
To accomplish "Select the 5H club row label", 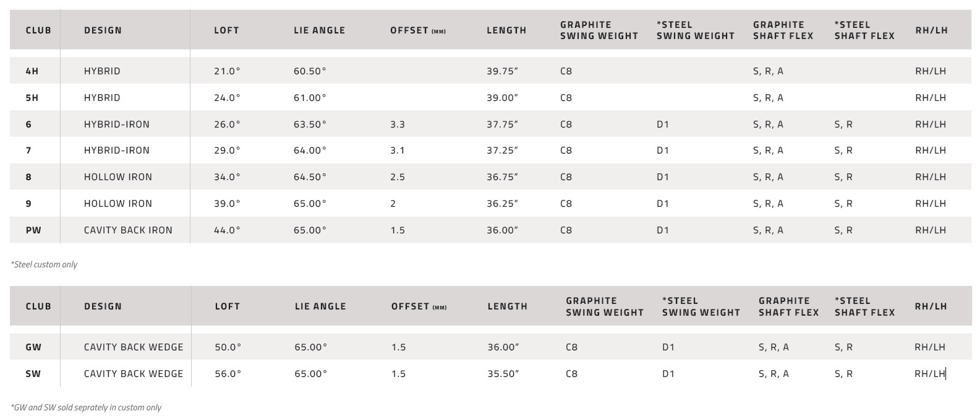I will (x=32, y=98).
